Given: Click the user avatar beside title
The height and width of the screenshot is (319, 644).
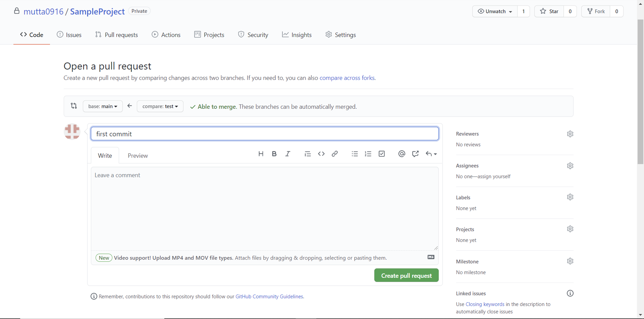Looking at the screenshot, I should (x=72, y=131).
